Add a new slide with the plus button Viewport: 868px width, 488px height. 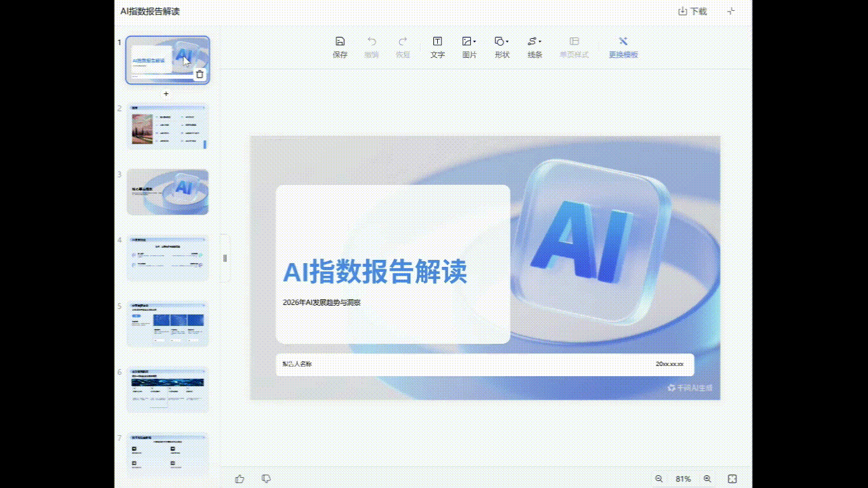(x=166, y=93)
